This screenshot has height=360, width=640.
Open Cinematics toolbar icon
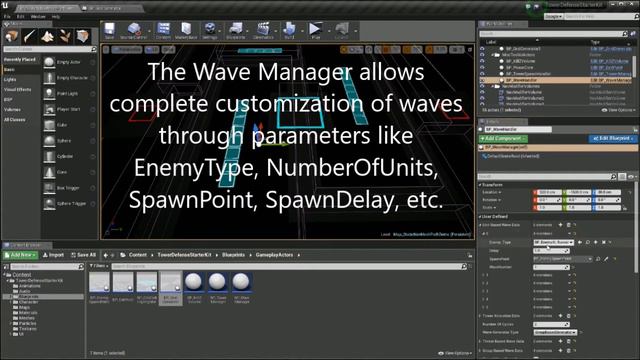[263, 30]
